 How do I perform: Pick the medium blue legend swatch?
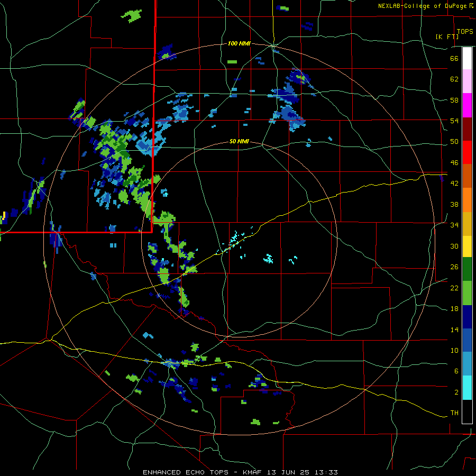coord(467,340)
